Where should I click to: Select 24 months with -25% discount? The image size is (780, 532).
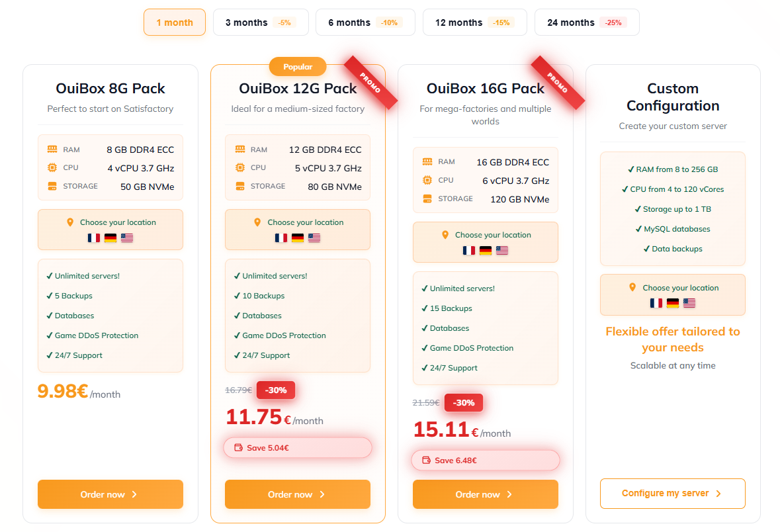586,22
